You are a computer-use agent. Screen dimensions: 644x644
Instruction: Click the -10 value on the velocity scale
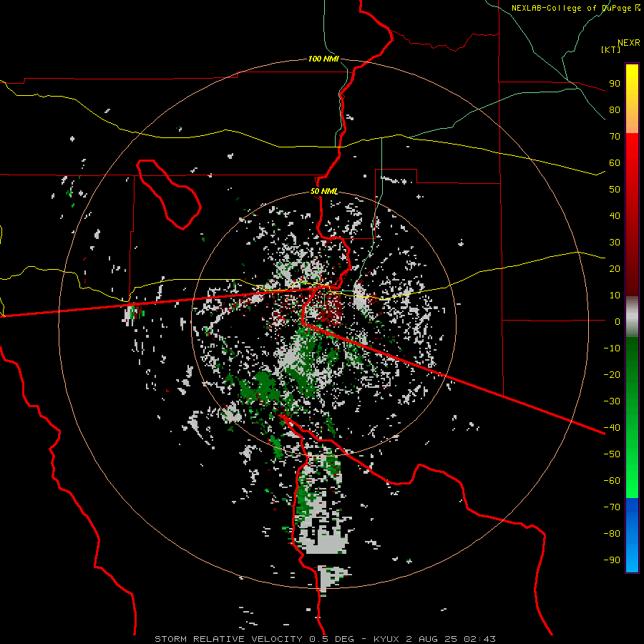point(612,348)
